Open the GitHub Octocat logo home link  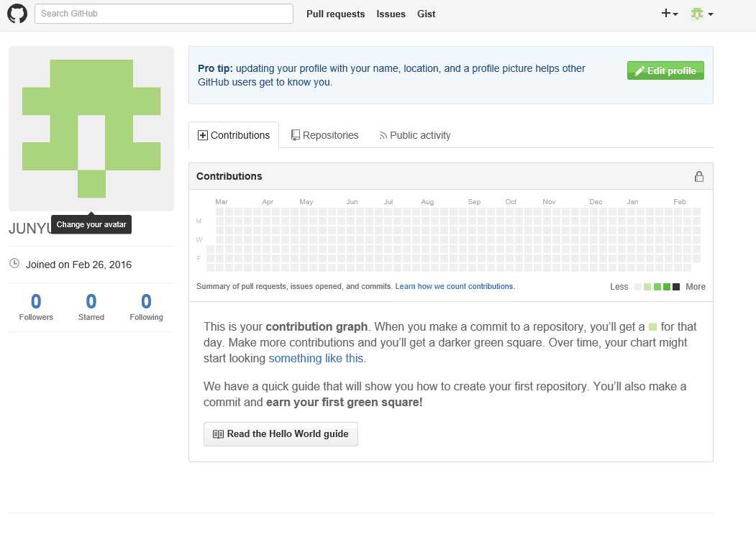coord(17,14)
